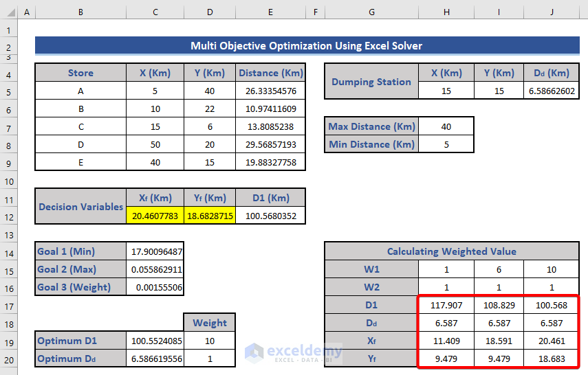Select Yf result 18.683
Viewport: 588px width, 375px height.
coord(552,359)
